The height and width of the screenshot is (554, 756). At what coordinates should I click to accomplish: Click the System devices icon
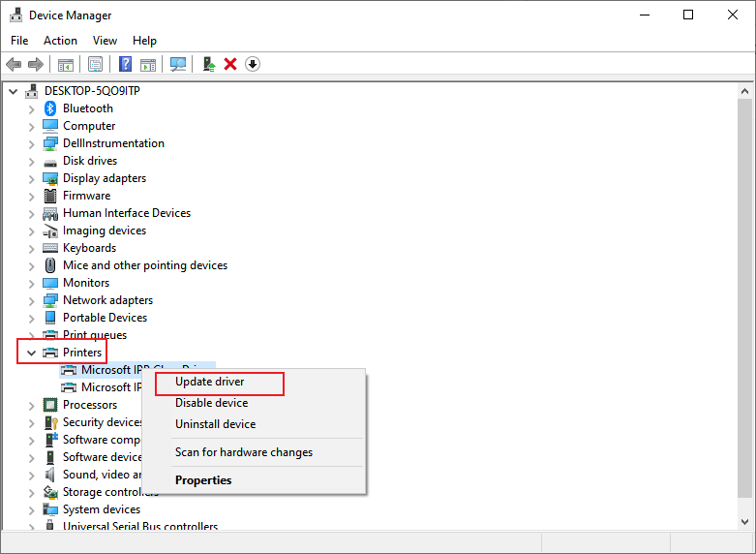pyautogui.click(x=50, y=509)
